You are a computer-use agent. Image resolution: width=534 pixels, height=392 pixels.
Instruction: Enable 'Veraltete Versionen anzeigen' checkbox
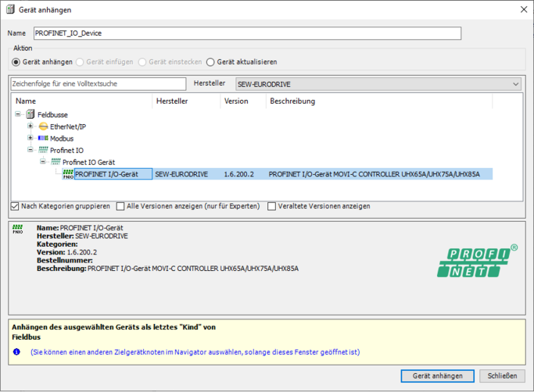pyautogui.click(x=271, y=206)
